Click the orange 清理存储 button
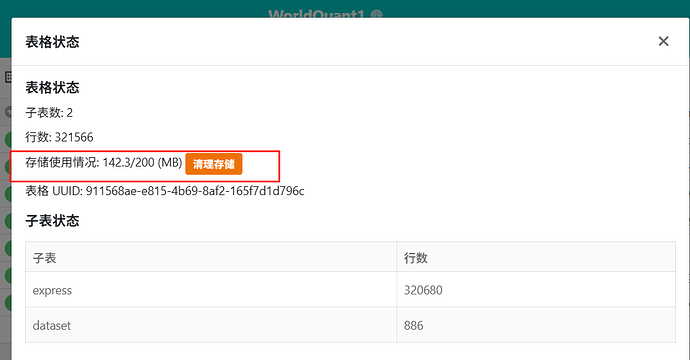Screen dimensions: 690x360 coord(214,164)
